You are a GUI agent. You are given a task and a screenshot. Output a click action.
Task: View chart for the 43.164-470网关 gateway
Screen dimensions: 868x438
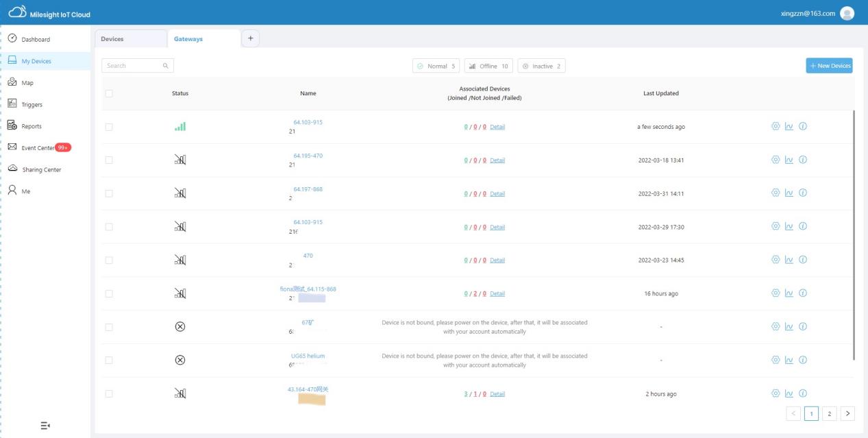789,393
